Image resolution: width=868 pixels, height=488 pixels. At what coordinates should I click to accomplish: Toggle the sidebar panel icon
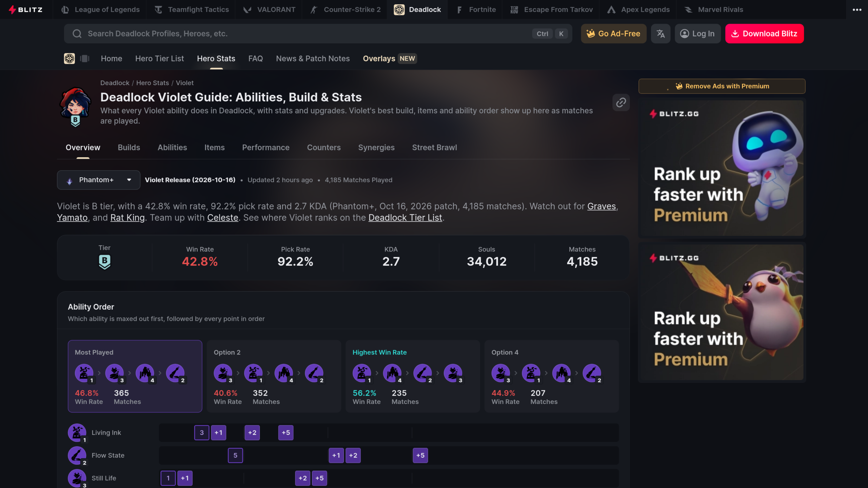84,59
